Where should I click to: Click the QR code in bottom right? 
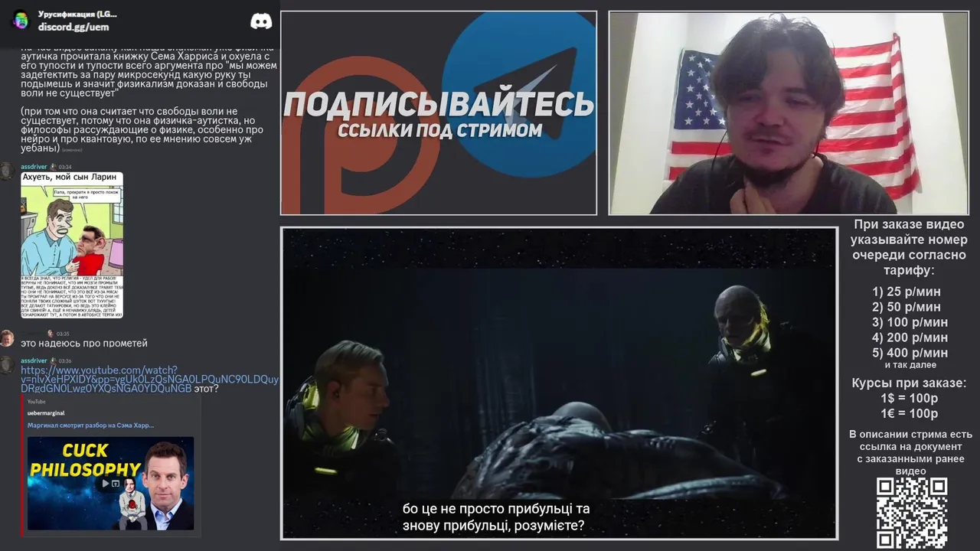pos(912,513)
